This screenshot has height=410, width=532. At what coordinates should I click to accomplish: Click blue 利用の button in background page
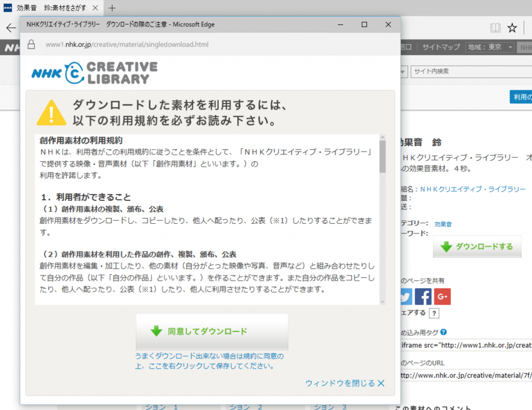pyautogui.click(x=521, y=97)
